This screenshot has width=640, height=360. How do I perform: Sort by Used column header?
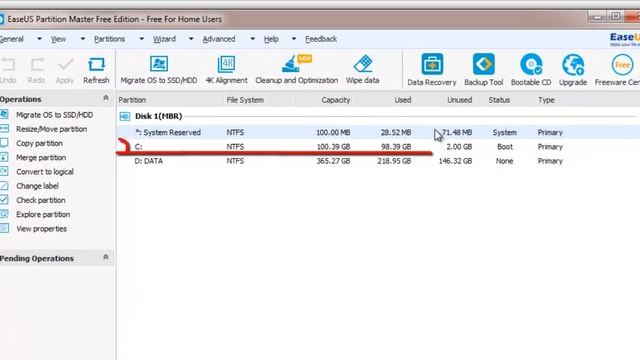(x=402, y=100)
